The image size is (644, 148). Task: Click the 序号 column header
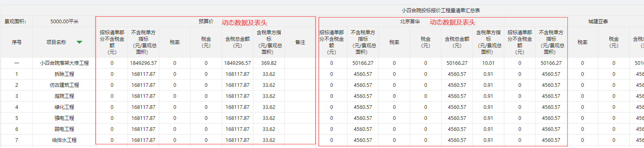17,42
